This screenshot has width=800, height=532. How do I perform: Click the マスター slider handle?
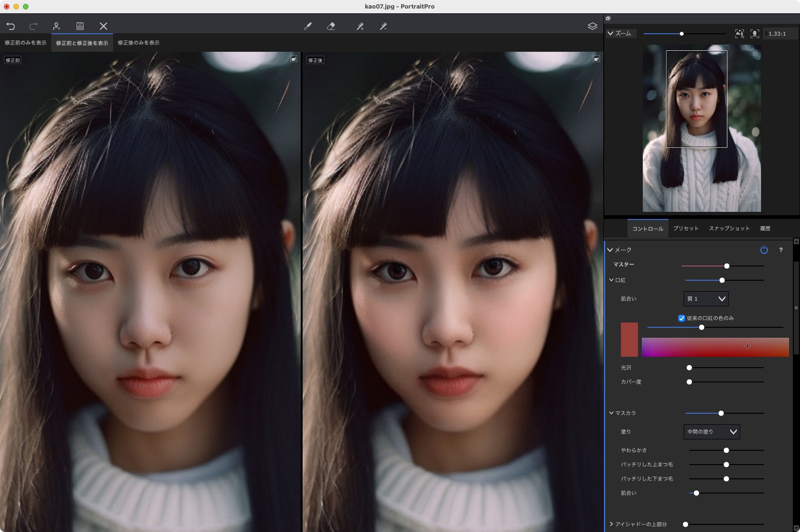coord(727,266)
